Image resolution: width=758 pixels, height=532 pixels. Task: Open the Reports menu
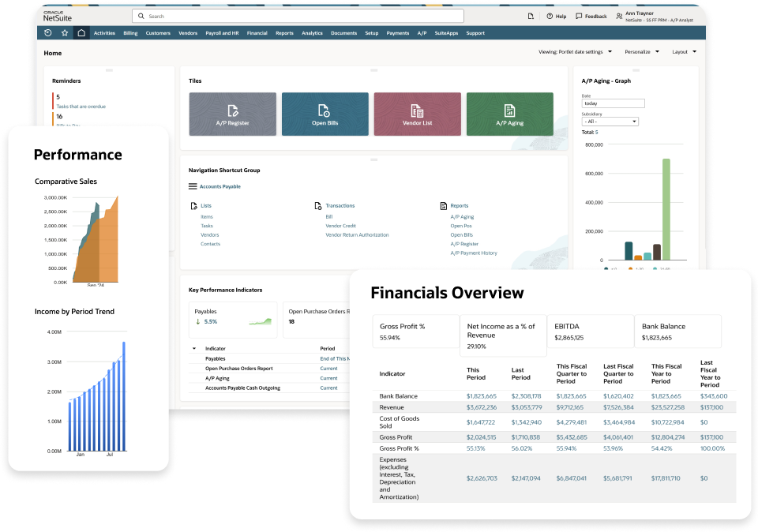(x=284, y=33)
